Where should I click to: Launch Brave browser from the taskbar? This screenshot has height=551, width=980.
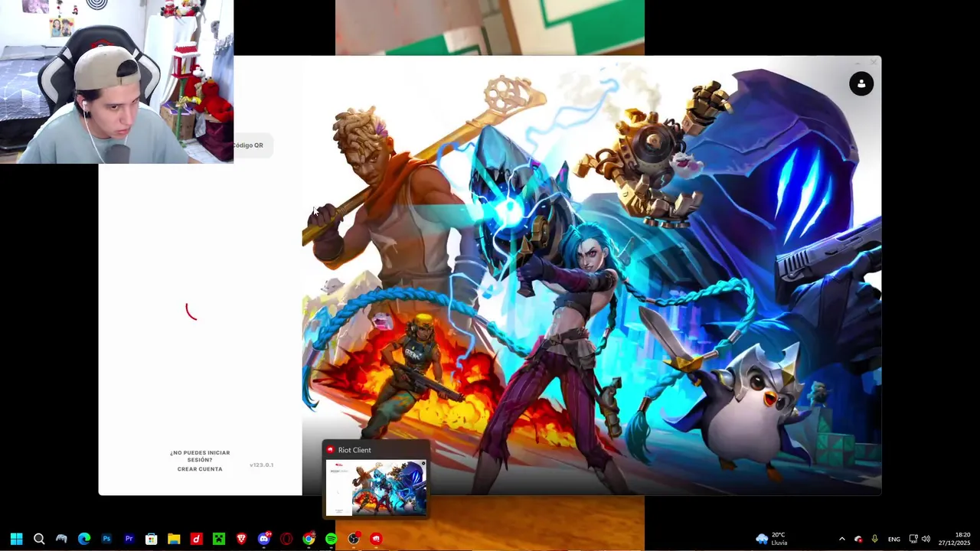coord(241,539)
